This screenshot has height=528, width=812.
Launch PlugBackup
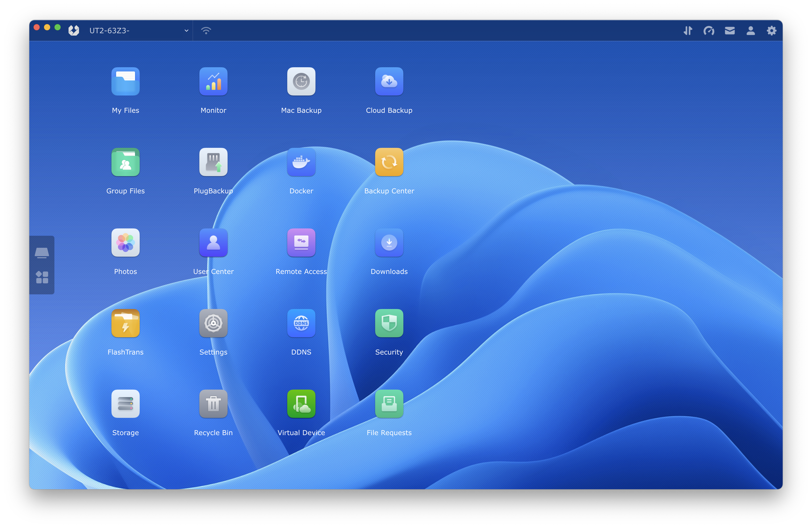click(213, 162)
